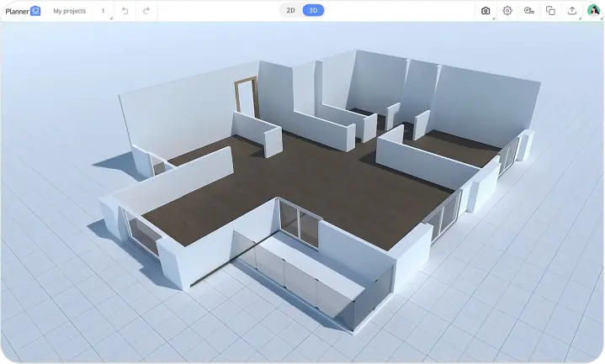The image size is (605, 364).
Task: Expand the project name dropdown
Action: [x=104, y=11]
